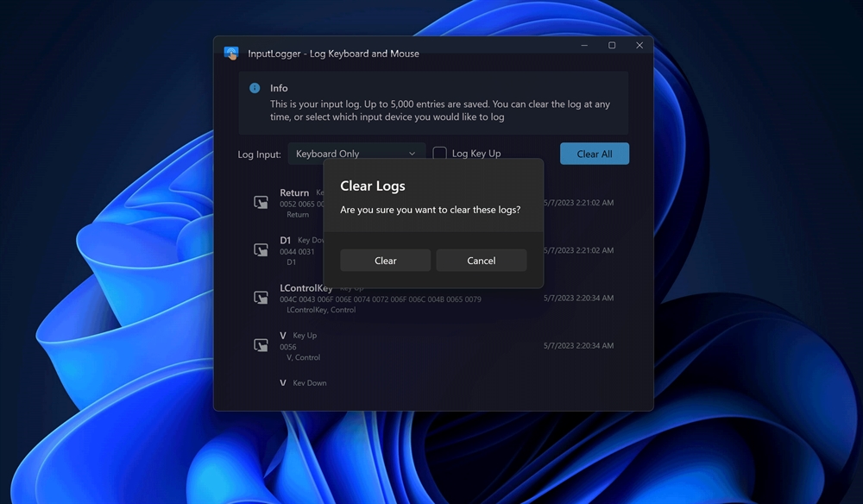Click the "V, Control" detail text
The width and height of the screenshot is (863, 504).
[x=303, y=357]
